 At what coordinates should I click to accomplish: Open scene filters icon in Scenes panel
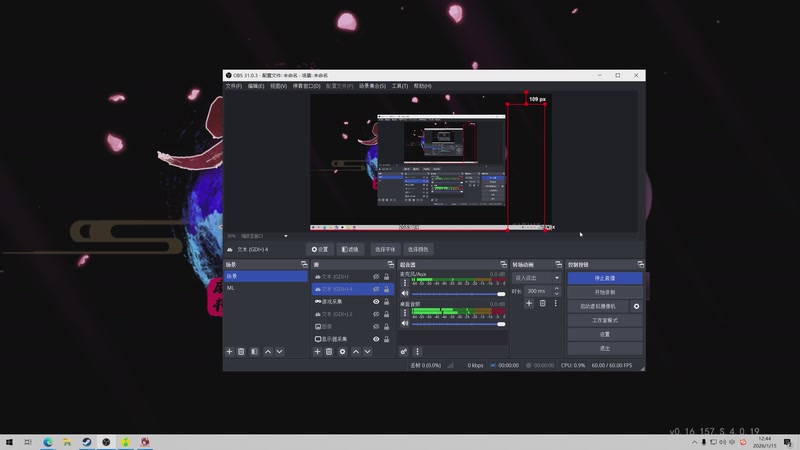[254, 352]
